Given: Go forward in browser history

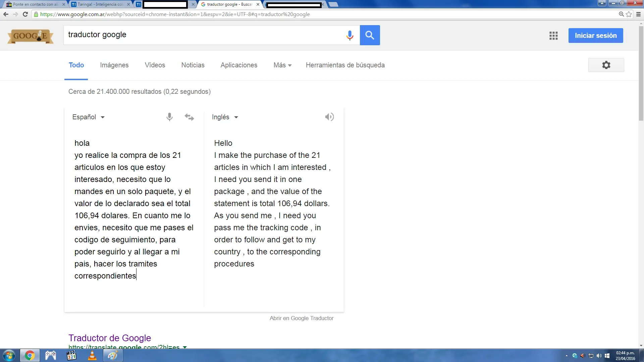Looking at the screenshot, I should point(15,14).
